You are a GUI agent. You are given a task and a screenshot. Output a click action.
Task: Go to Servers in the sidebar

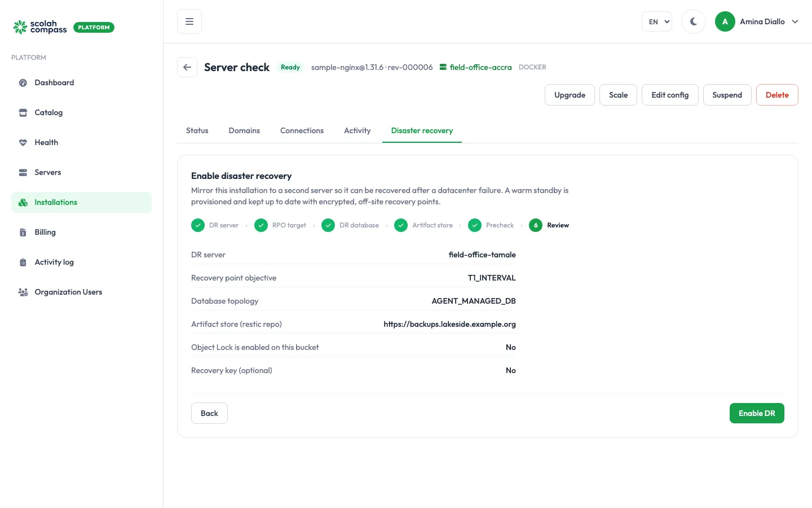(x=81, y=173)
